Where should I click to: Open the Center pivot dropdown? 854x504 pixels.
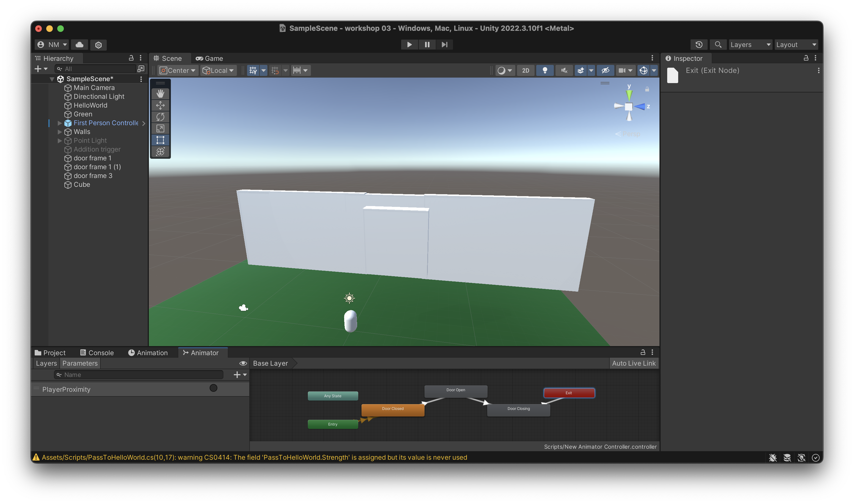point(178,70)
